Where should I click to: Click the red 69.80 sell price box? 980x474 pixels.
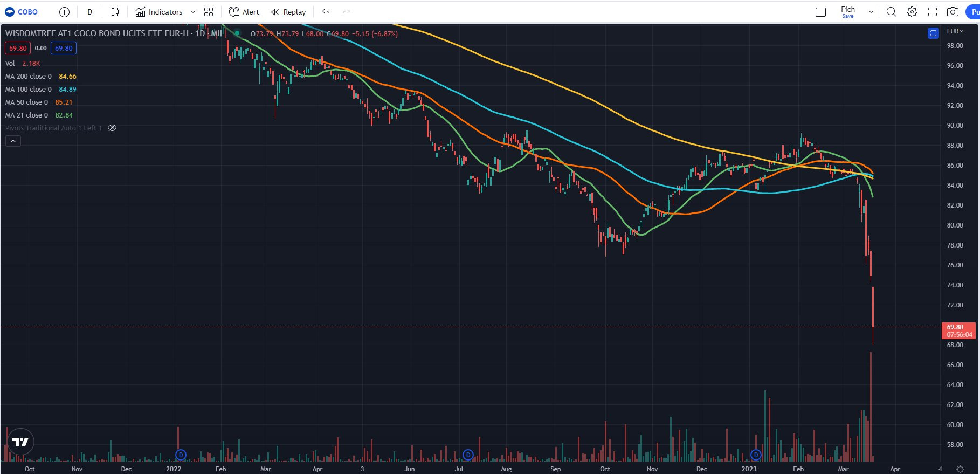point(18,48)
